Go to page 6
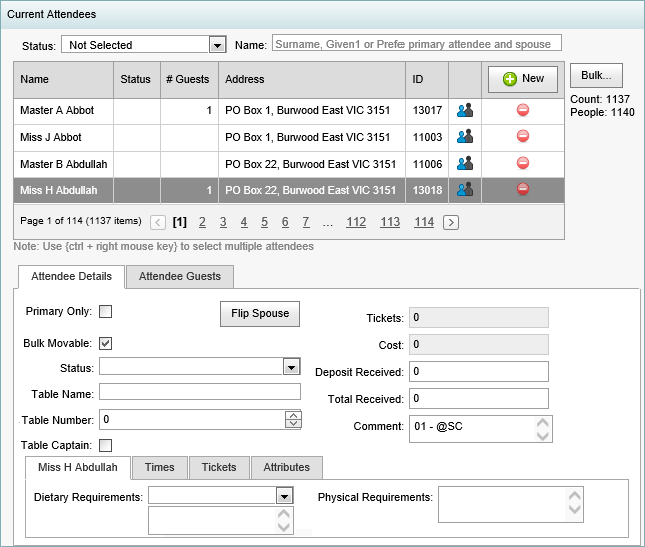 click(x=285, y=222)
